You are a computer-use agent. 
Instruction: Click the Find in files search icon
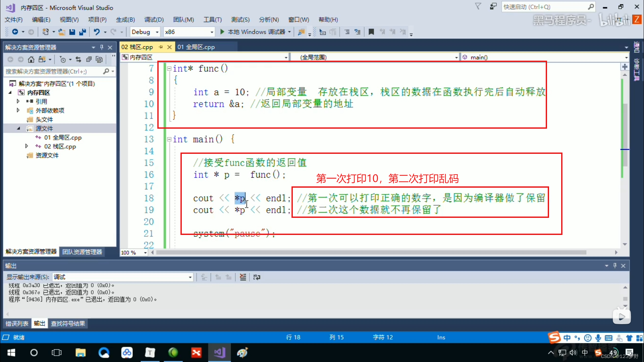point(301,32)
